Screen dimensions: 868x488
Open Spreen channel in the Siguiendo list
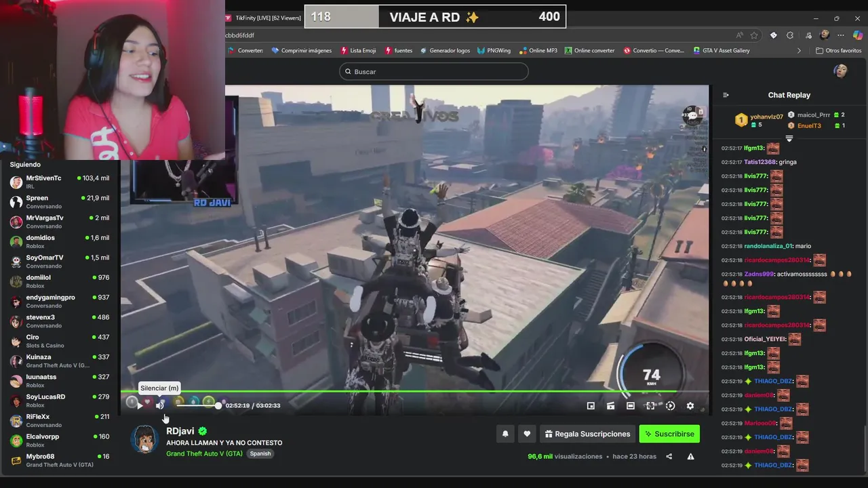tap(60, 202)
